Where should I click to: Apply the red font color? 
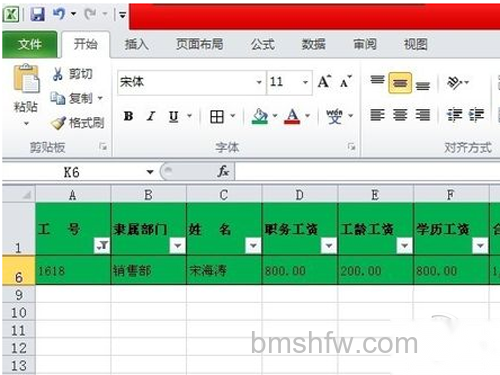coord(292,117)
